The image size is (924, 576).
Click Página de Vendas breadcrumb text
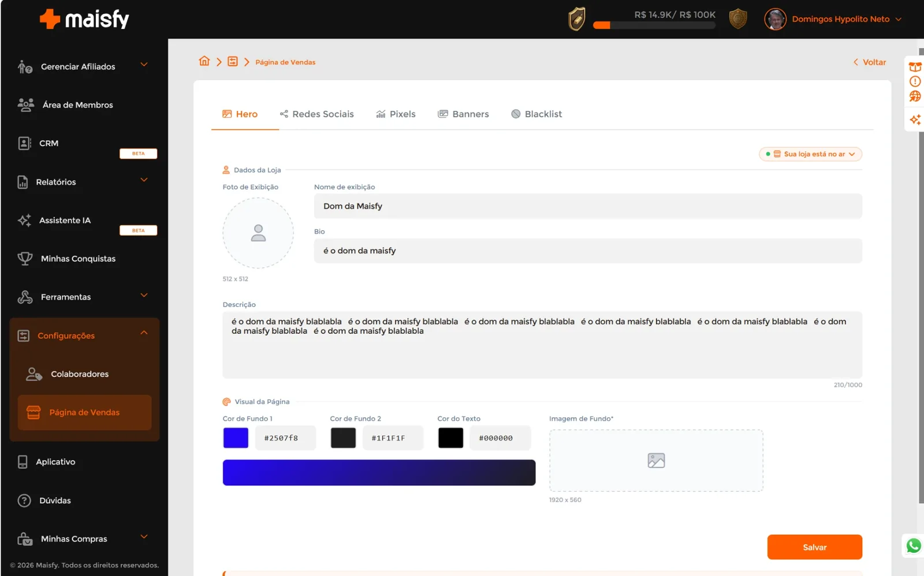[x=285, y=62]
